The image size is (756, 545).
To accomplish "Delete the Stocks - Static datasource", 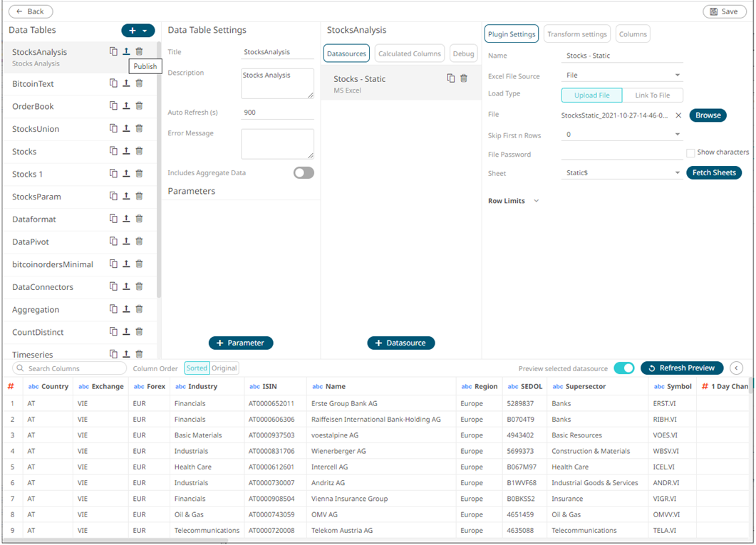I will 464,78.
